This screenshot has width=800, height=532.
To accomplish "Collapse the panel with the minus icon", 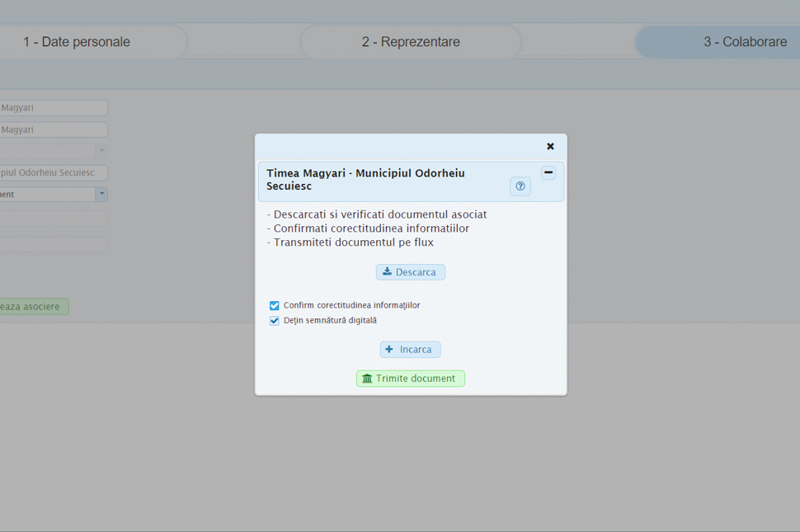I will (548, 173).
